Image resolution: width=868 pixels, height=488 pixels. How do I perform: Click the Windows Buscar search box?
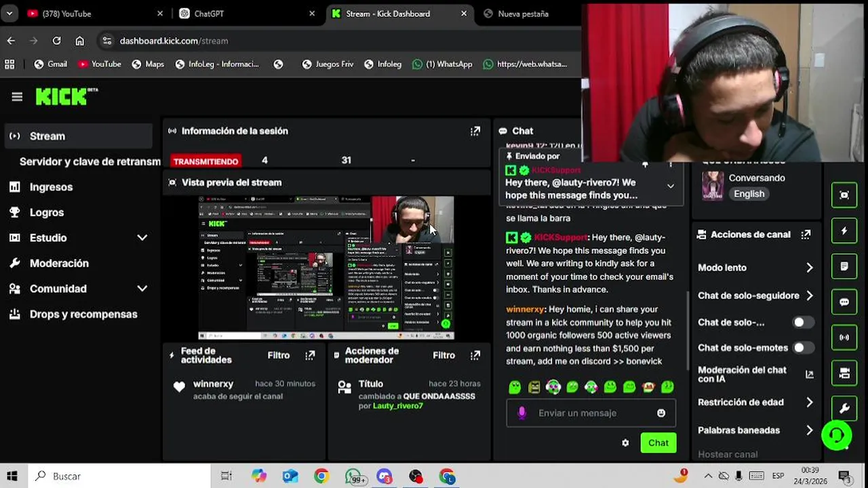point(119,476)
